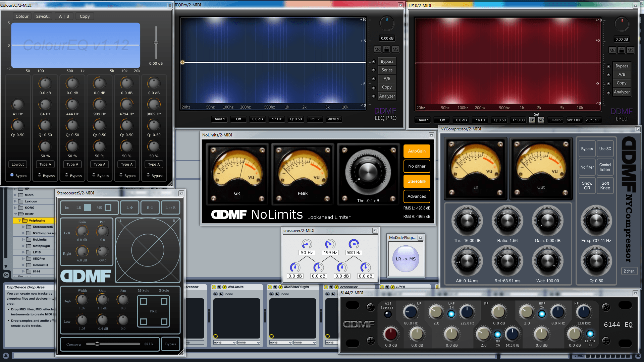Click the wave icon below the browser
The width and height of the screenshot is (644, 362).
click(x=6, y=275)
